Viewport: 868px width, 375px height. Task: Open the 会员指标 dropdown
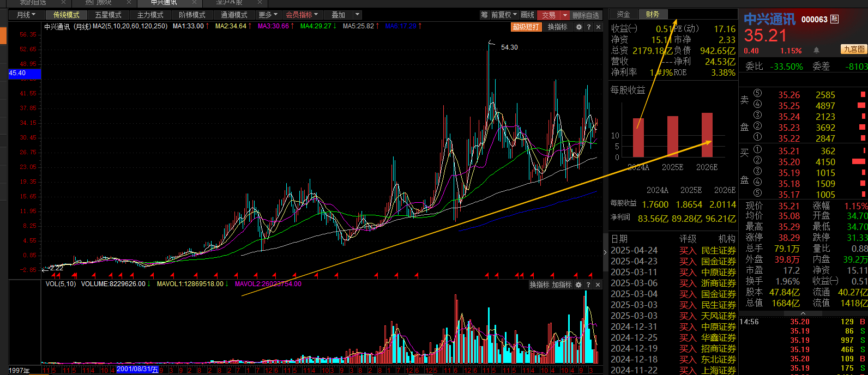(302, 15)
